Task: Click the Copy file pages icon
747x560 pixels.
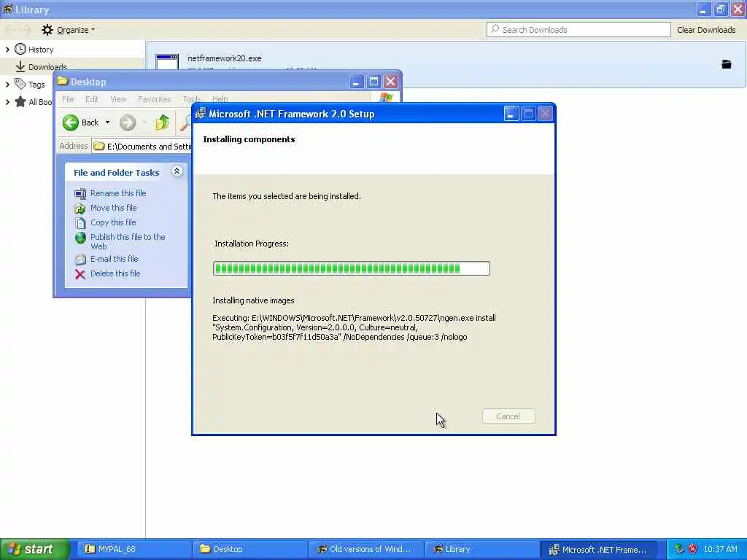Action: pyautogui.click(x=80, y=223)
